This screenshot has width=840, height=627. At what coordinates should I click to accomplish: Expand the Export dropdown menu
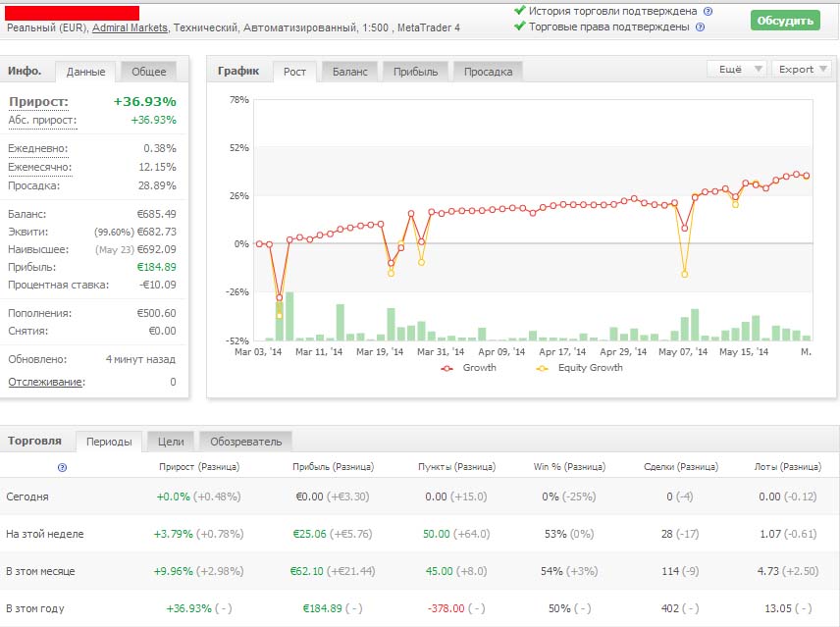pyautogui.click(x=801, y=69)
